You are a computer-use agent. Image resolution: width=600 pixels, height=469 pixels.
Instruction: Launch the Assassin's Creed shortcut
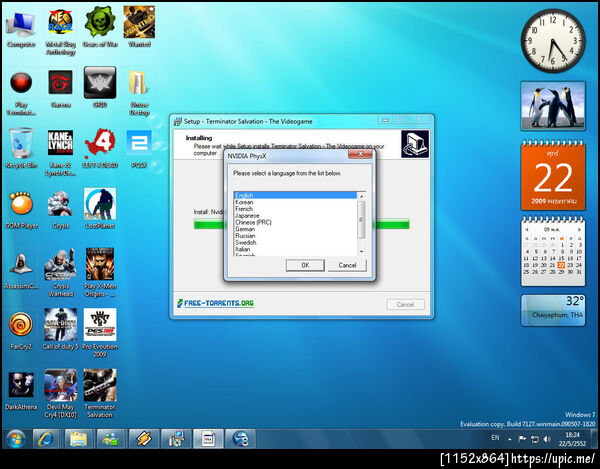pos(21,270)
